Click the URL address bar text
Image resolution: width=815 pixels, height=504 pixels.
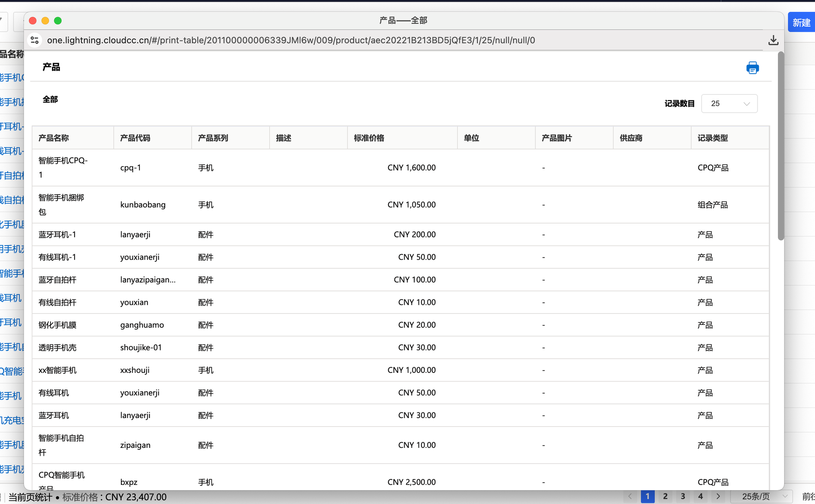coord(291,40)
